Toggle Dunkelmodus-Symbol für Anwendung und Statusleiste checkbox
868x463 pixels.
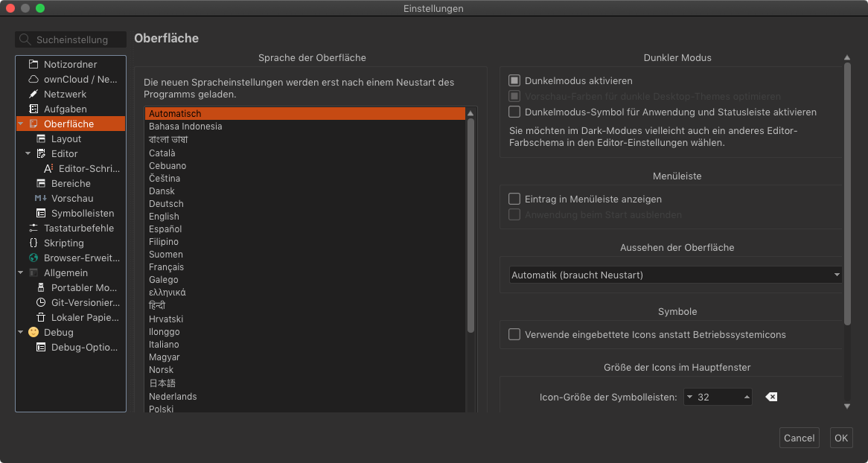514,112
